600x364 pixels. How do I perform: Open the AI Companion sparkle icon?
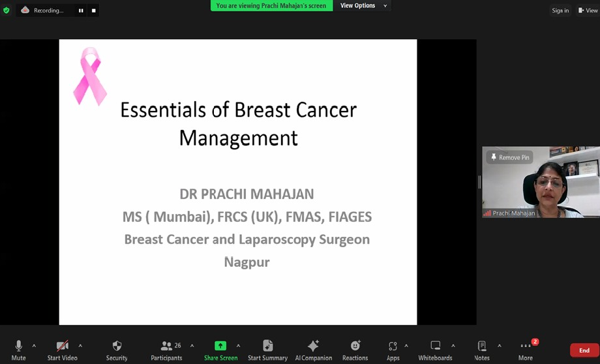pos(313,346)
